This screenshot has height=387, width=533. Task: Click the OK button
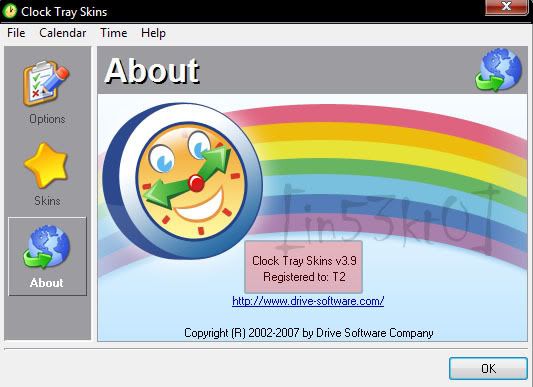pos(488,369)
